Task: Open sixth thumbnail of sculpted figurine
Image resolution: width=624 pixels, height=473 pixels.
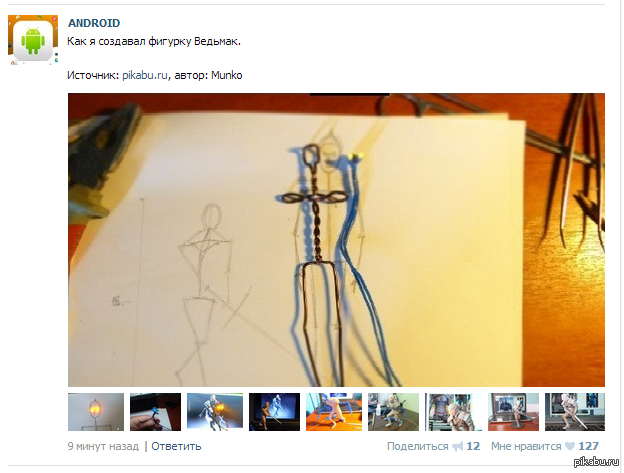Action: [394, 412]
